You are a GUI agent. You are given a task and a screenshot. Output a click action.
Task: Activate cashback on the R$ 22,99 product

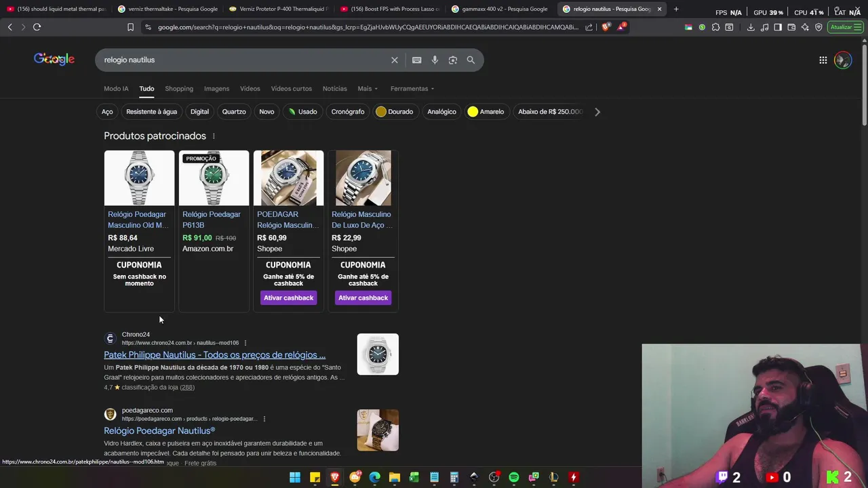(363, 298)
